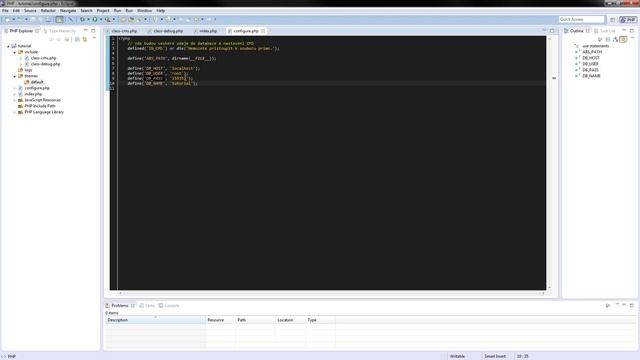
Task: Select class-debug.php in the explorer tree
Action: [x=45, y=64]
